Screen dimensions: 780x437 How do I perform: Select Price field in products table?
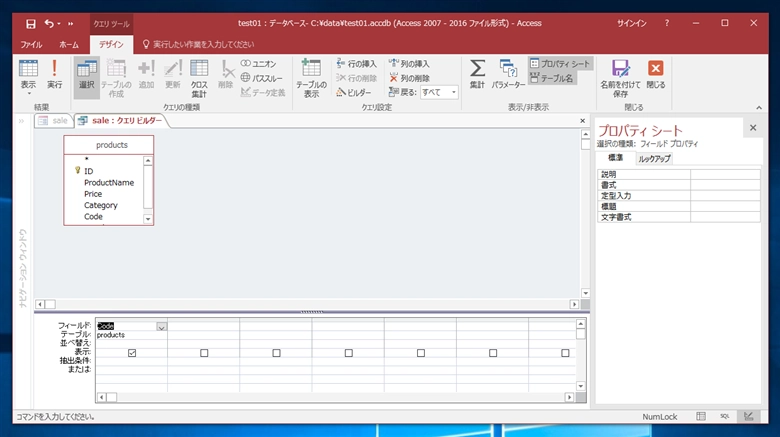[93, 194]
